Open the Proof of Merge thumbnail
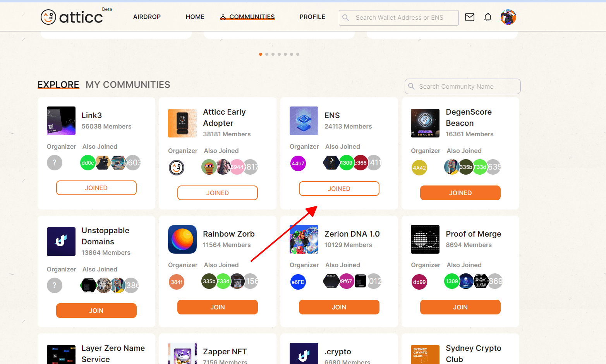The width and height of the screenshot is (606, 364). click(425, 239)
